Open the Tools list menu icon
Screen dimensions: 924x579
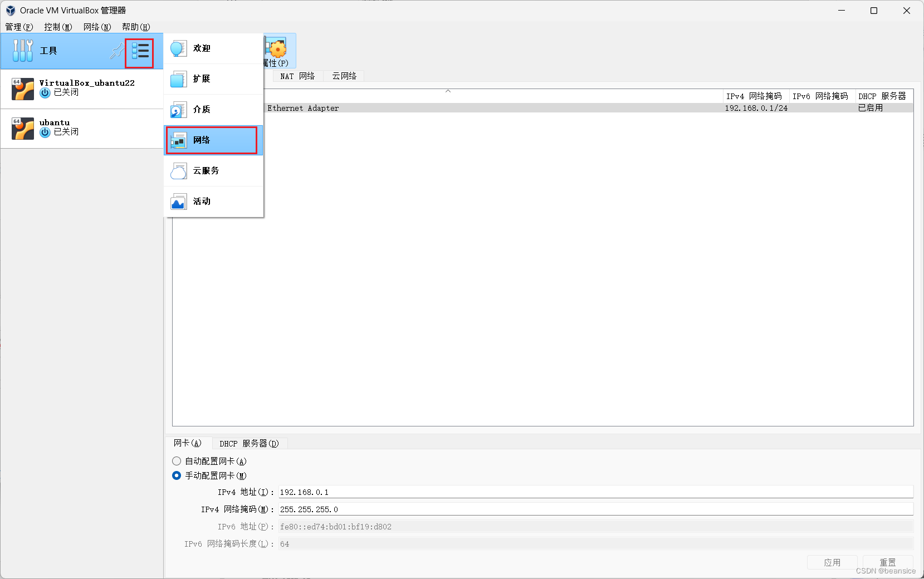click(140, 51)
